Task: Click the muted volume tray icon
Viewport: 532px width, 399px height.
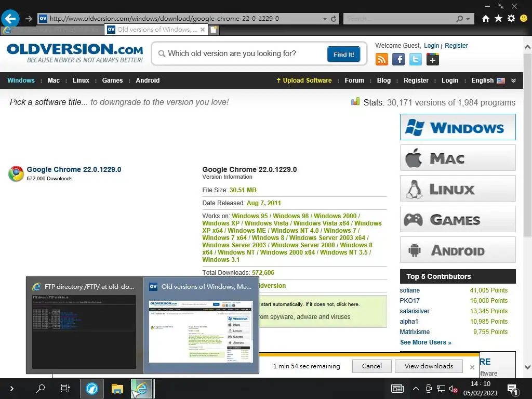Action: pos(453,389)
